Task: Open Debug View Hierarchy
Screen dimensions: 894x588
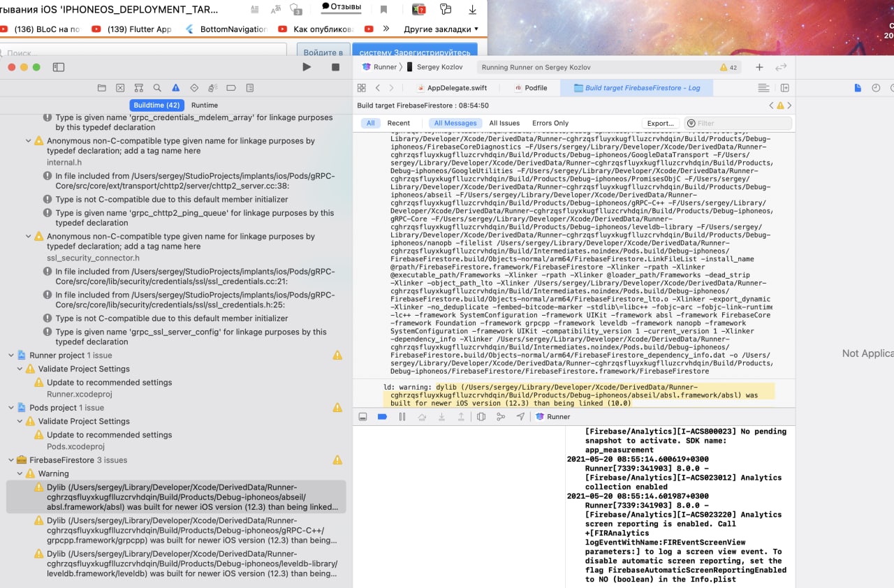Action: click(x=481, y=417)
